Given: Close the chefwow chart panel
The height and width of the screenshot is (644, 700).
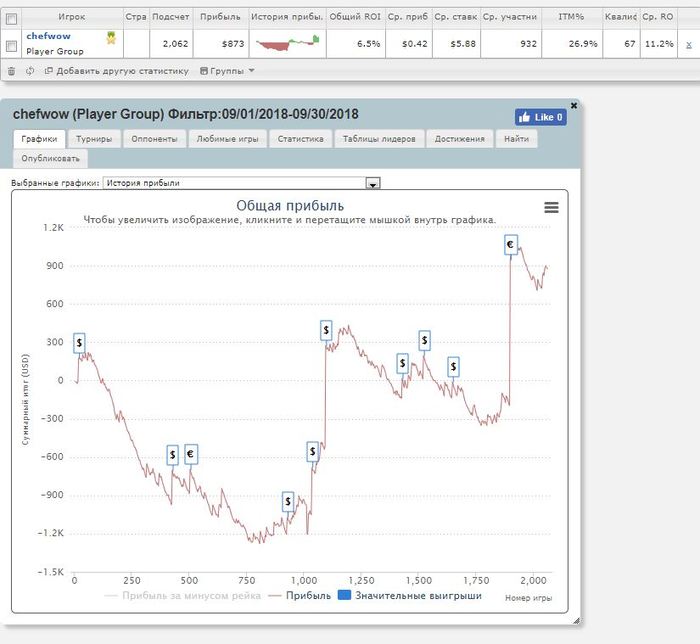Looking at the screenshot, I should coord(574,105).
